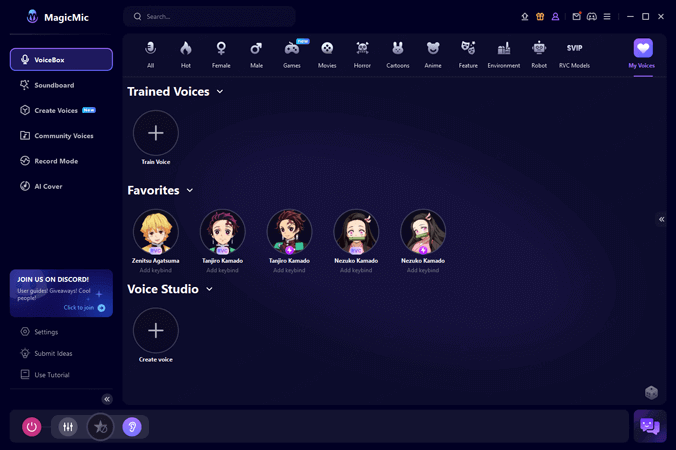
Task: Click the MagicMic logo
Action: (x=57, y=17)
